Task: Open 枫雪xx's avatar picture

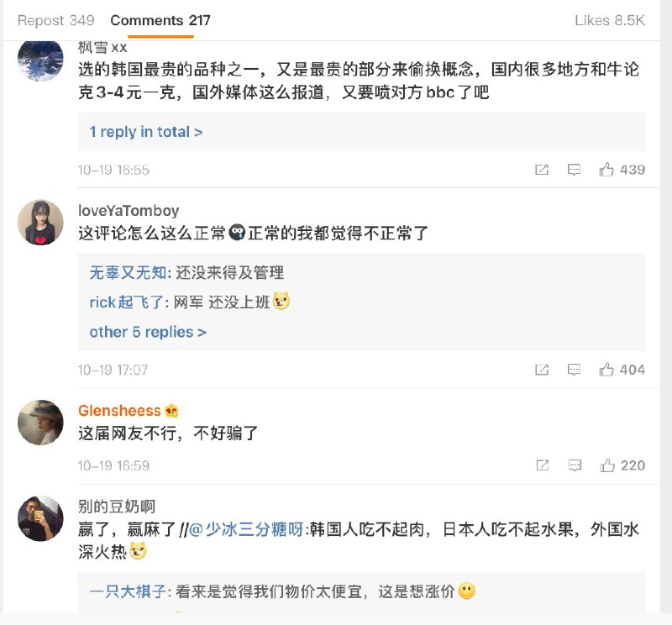Action: 39,60
